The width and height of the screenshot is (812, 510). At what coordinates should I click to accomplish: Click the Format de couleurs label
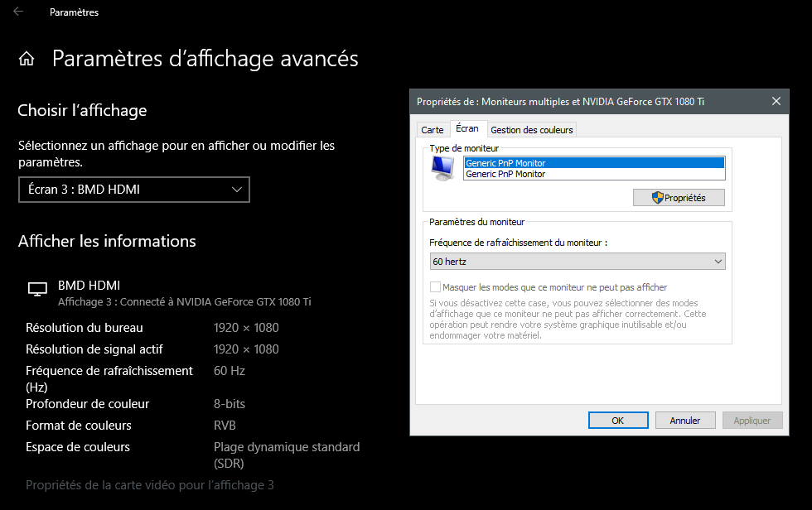point(79,426)
